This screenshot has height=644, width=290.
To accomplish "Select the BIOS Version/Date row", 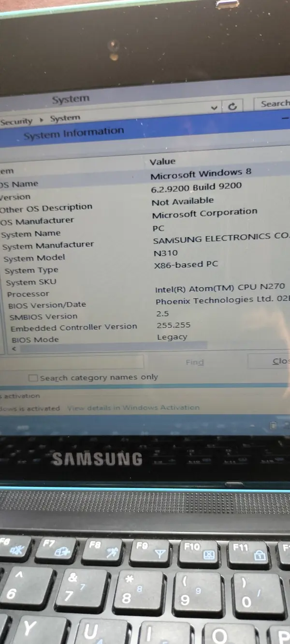I will pyautogui.click(x=47, y=305).
